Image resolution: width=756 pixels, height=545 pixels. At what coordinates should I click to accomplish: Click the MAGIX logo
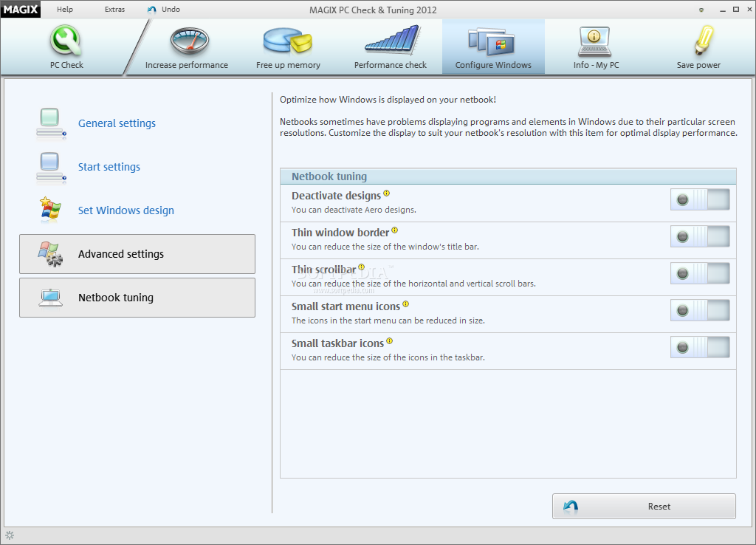21,9
